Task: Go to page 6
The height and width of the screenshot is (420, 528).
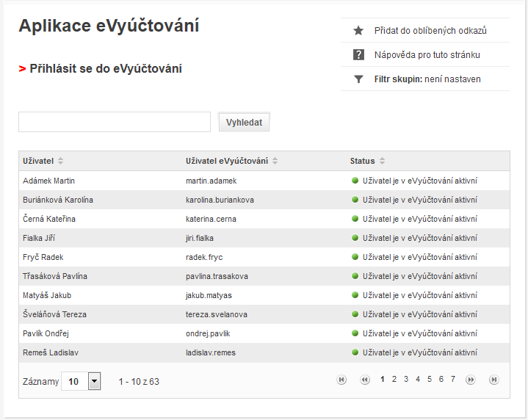Action: coord(441,379)
